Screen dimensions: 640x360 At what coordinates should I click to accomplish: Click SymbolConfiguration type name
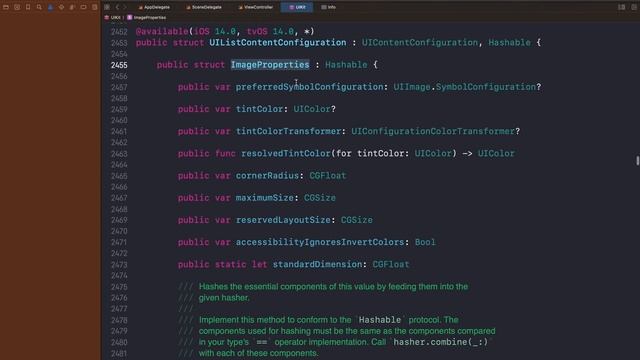click(486, 87)
